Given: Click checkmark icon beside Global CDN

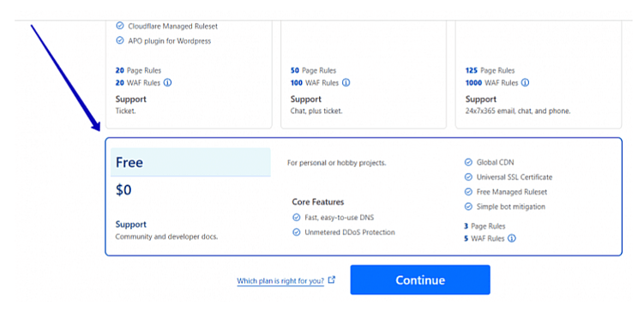Looking at the screenshot, I should [x=468, y=162].
